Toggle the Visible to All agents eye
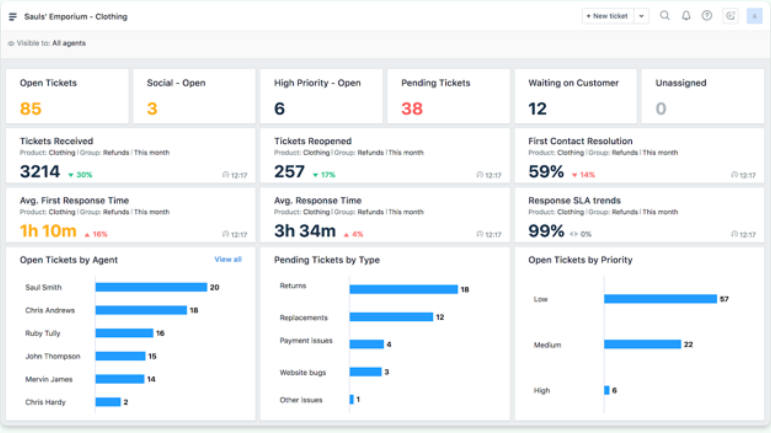Image resolution: width=771 pixels, height=433 pixels. tap(11, 44)
